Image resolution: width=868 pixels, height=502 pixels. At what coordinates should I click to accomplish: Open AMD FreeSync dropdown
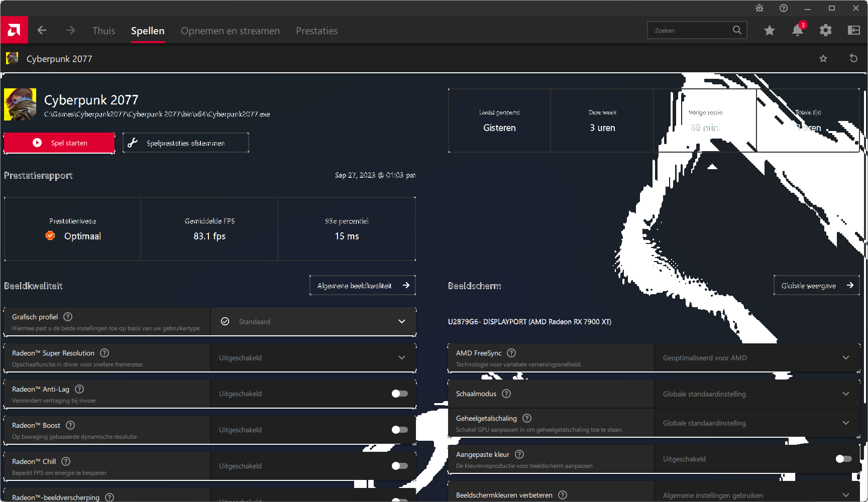click(x=757, y=357)
